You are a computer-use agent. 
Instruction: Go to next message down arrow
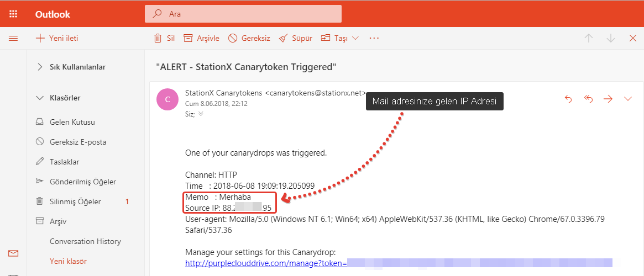611,38
